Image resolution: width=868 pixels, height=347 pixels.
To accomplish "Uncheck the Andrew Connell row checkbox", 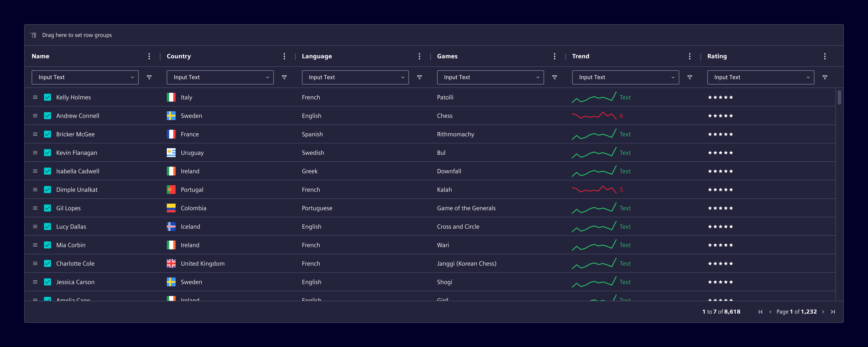I will pyautogui.click(x=47, y=116).
